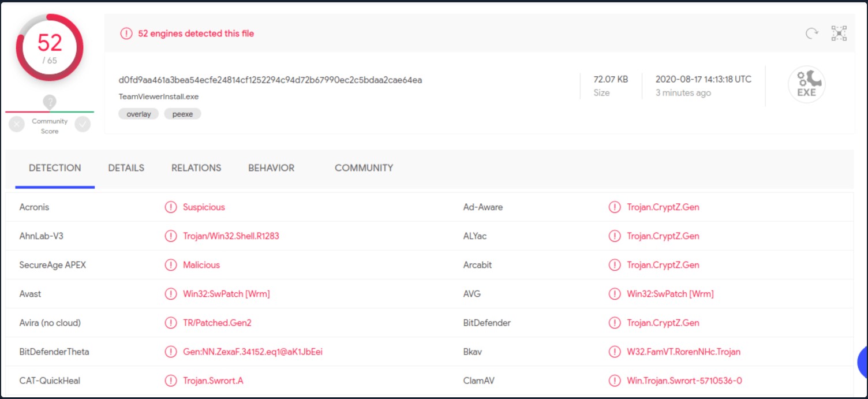This screenshot has height=399, width=868.
Task: Click the reanalyze refresh icon
Action: click(812, 33)
